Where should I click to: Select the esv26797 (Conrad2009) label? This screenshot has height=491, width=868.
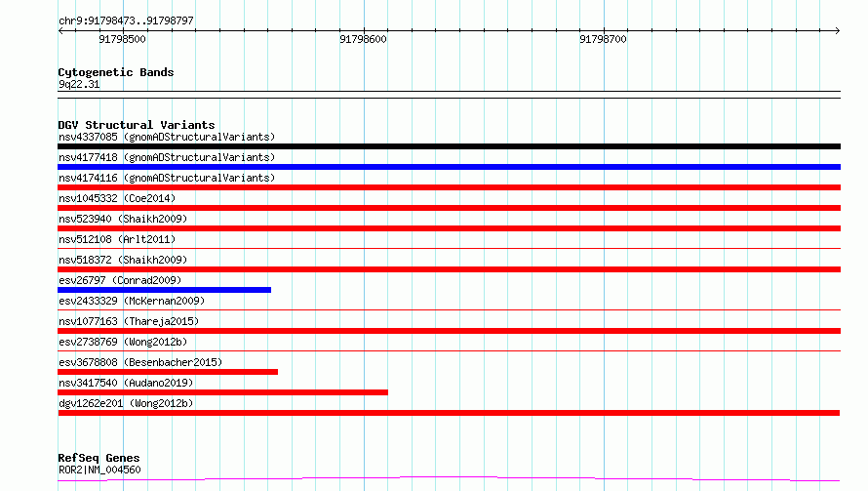(x=120, y=280)
